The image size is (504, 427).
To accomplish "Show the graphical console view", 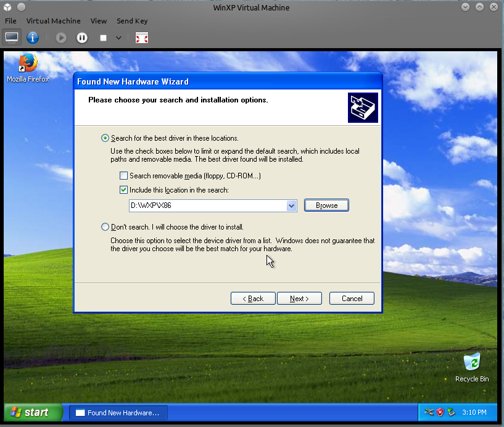I will [12, 38].
